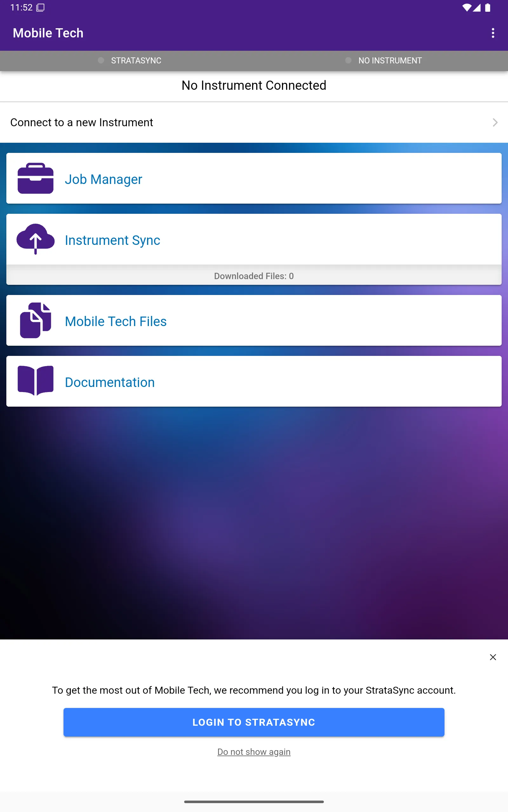Tap the bottom navigation gesture handle

tap(254, 802)
